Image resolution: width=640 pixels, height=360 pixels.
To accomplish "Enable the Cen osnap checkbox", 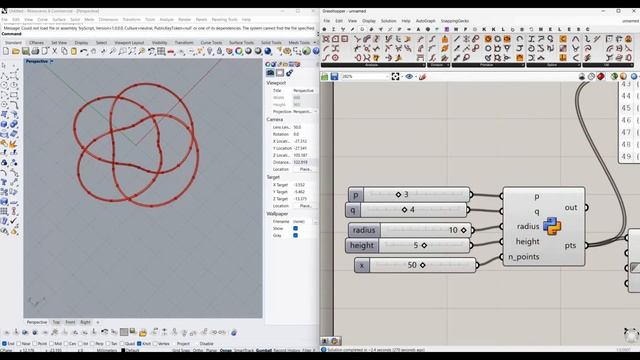I will click(x=66, y=344).
